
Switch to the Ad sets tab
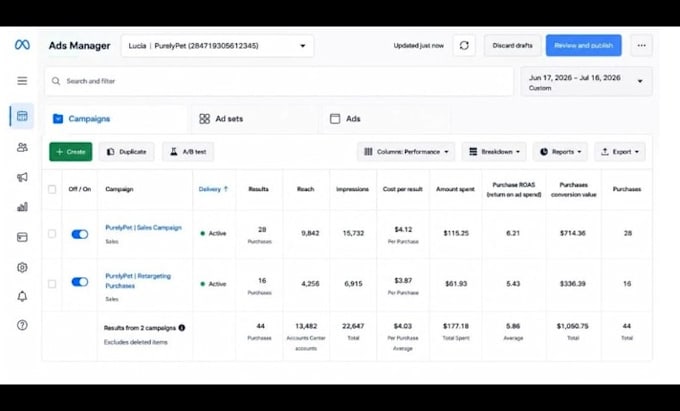click(x=255, y=119)
